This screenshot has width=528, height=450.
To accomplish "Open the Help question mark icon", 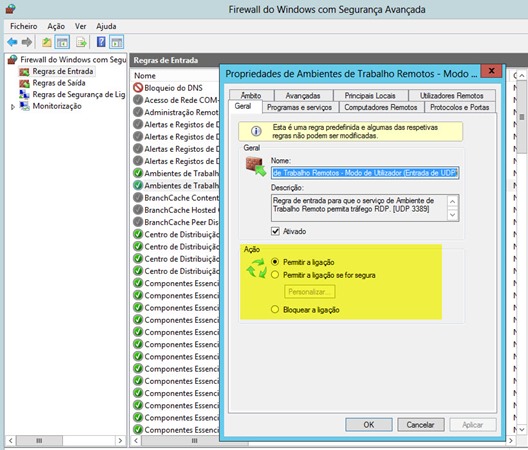I will click(x=101, y=42).
